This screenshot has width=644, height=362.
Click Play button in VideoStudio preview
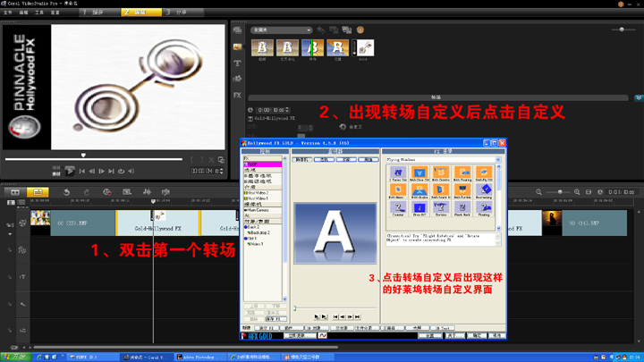point(70,171)
